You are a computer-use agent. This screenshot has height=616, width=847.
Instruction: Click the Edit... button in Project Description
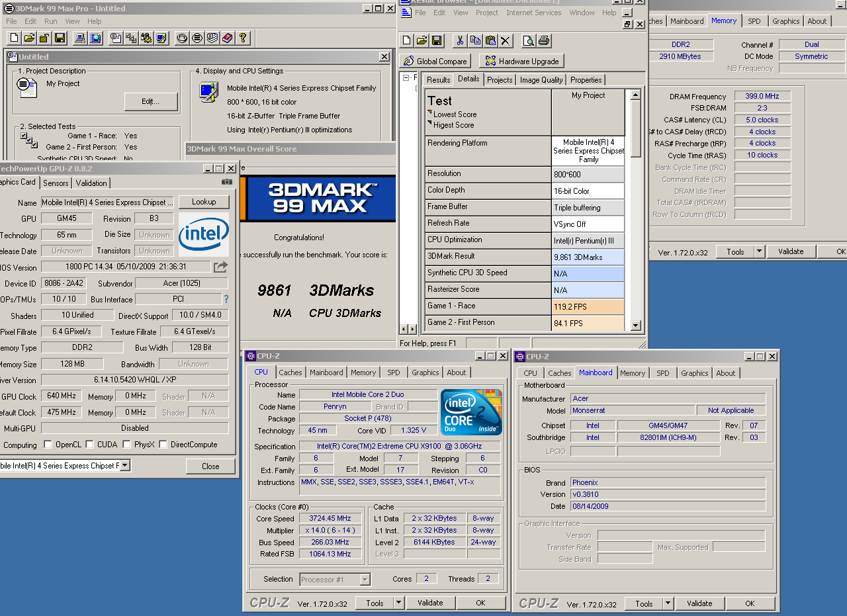pos(151,101)
